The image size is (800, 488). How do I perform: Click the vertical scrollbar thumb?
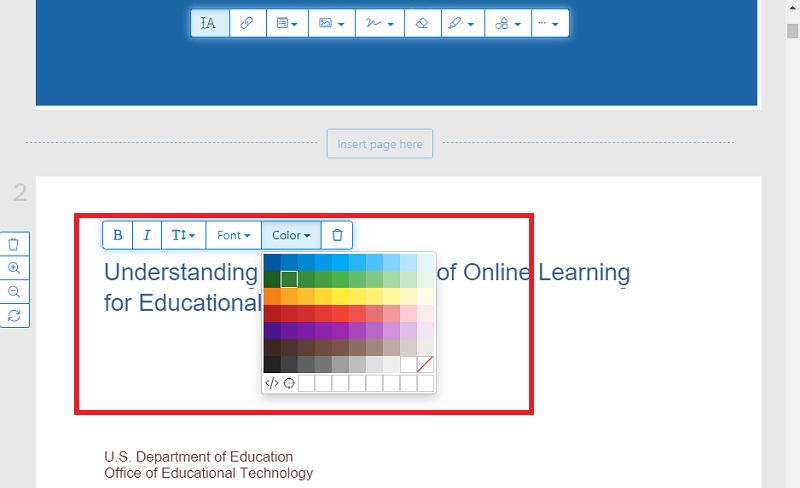point(792,31)
